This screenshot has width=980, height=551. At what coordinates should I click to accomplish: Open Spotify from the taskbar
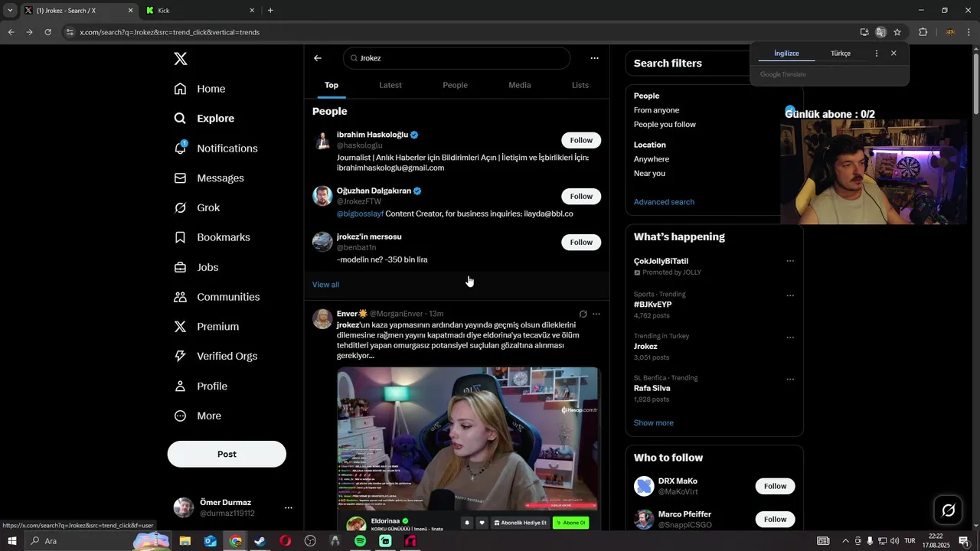coord(360,541)
